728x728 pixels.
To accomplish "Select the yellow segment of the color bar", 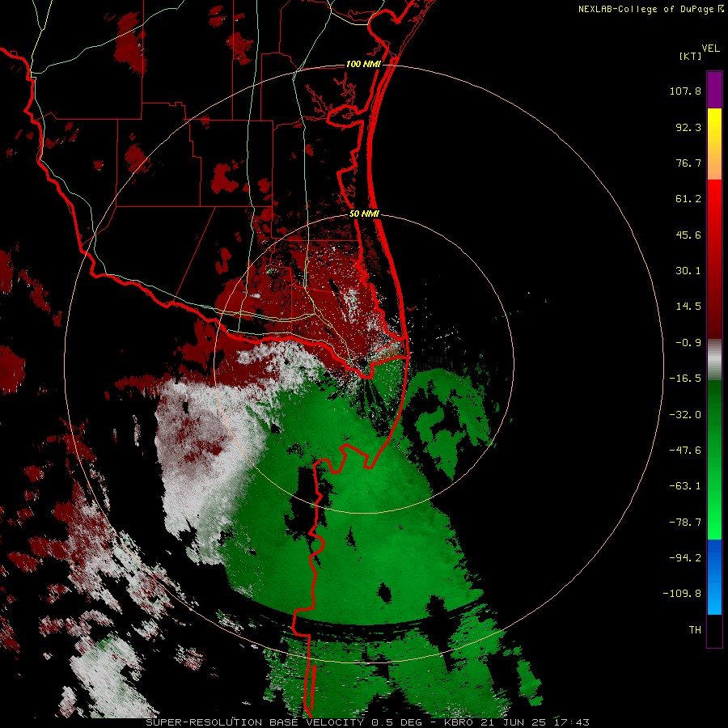I will 714,144.
